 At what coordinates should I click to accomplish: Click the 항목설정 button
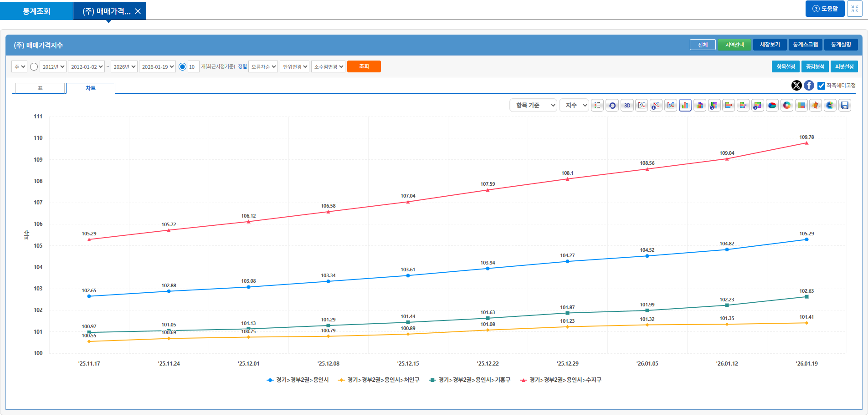tap(786, 66)
